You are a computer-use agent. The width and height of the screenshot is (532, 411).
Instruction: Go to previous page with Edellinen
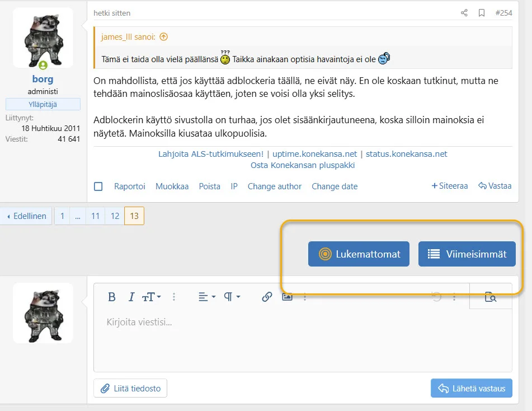[x=26, y=216]
